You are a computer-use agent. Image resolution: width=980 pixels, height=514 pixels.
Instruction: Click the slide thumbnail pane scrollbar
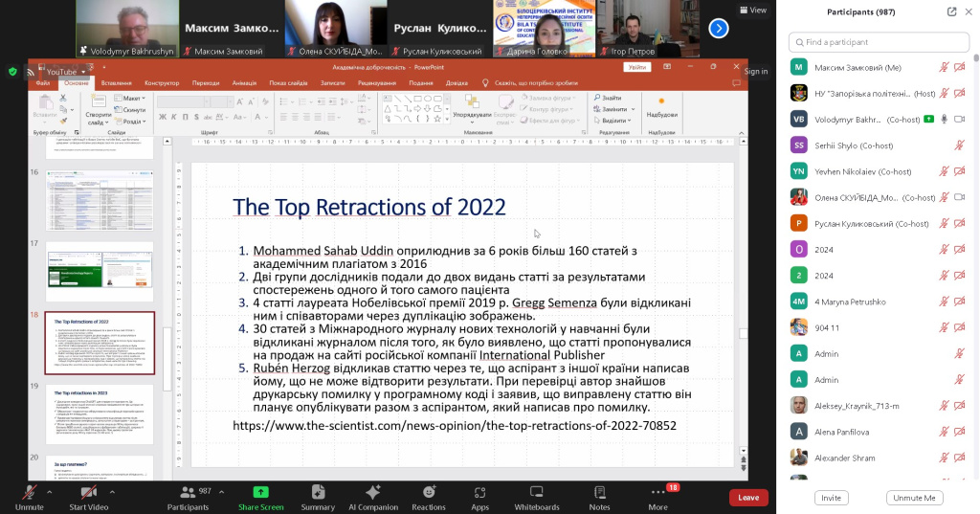click(x=167, y=358)
